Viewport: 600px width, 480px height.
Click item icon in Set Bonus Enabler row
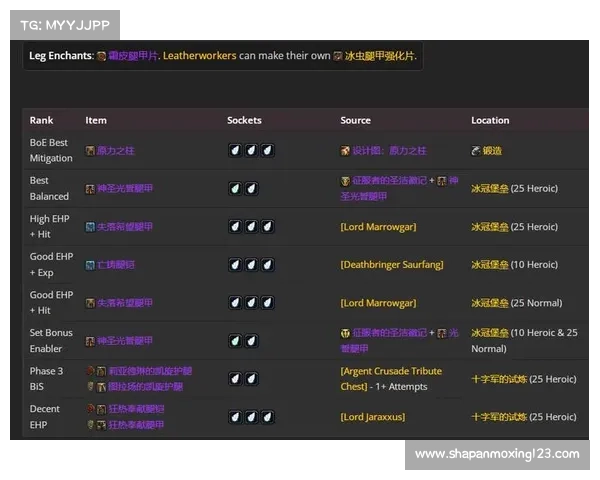(x=90, y=341)
